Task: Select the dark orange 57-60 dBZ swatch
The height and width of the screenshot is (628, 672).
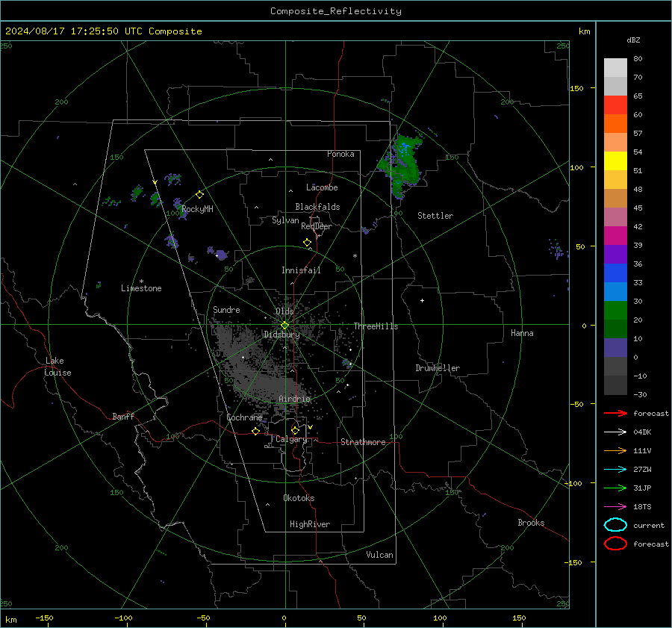Action: (615, 124)
